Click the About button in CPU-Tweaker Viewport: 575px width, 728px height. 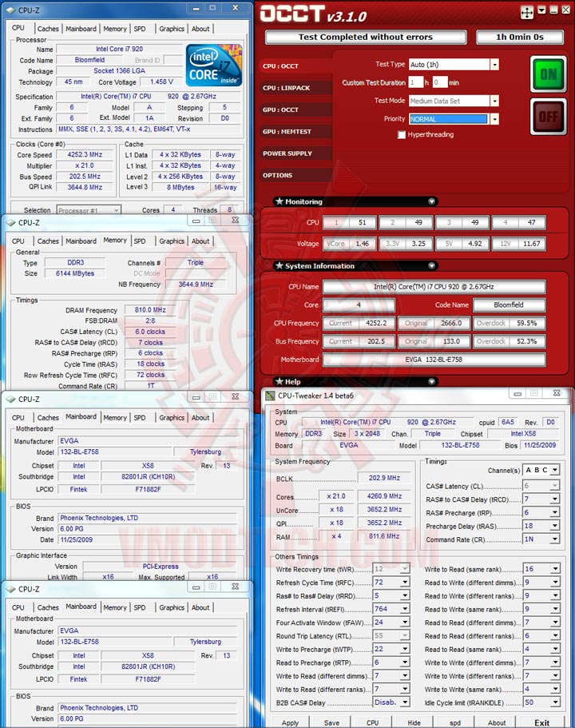497,722
